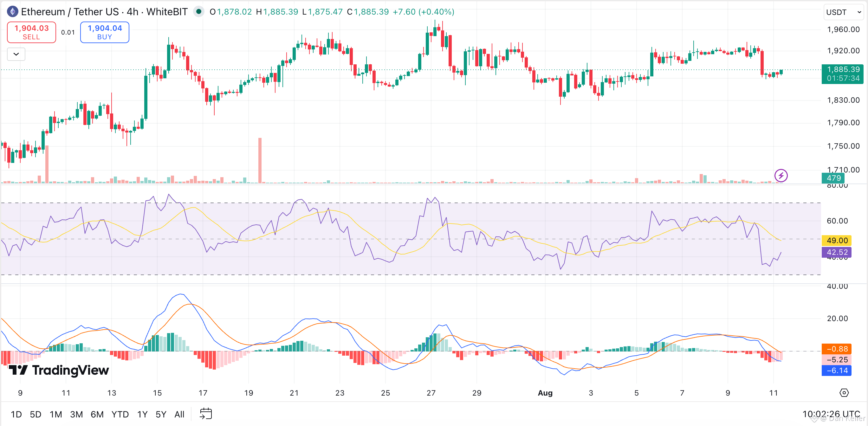
Task: Click the blue MACD value −6.14
Action: pos(837,371)
